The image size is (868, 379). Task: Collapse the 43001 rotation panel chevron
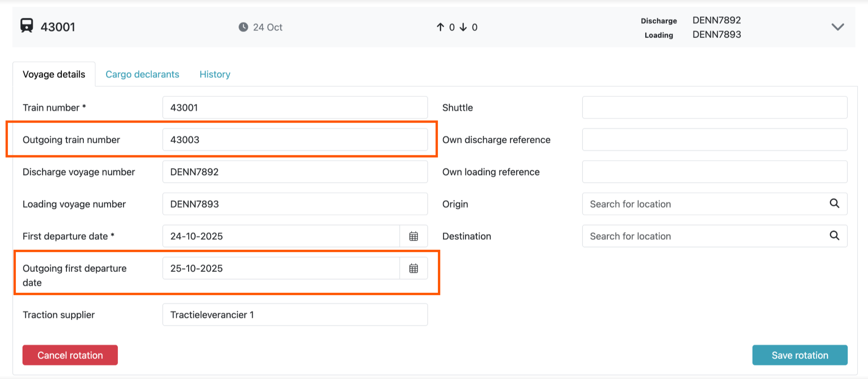(x=838, y=27)
